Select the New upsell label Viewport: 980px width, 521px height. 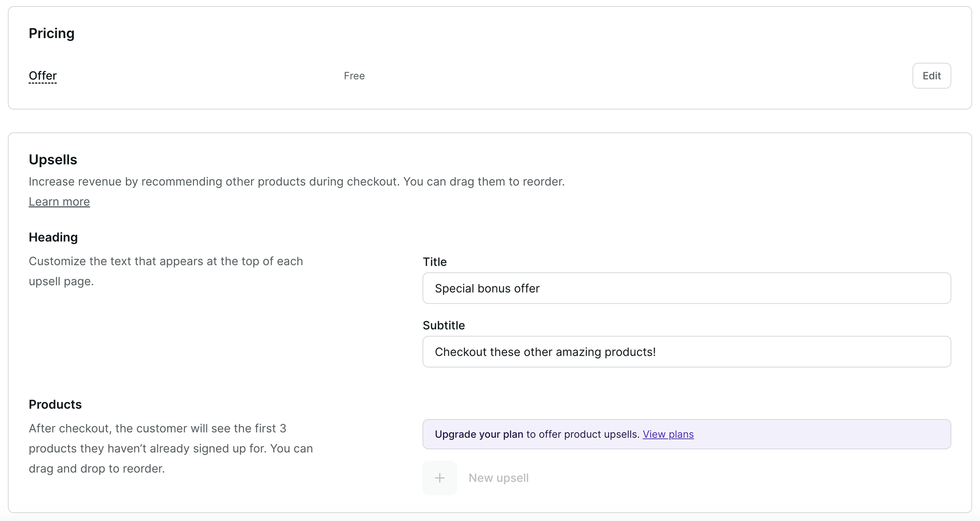[x=498, y=478]
